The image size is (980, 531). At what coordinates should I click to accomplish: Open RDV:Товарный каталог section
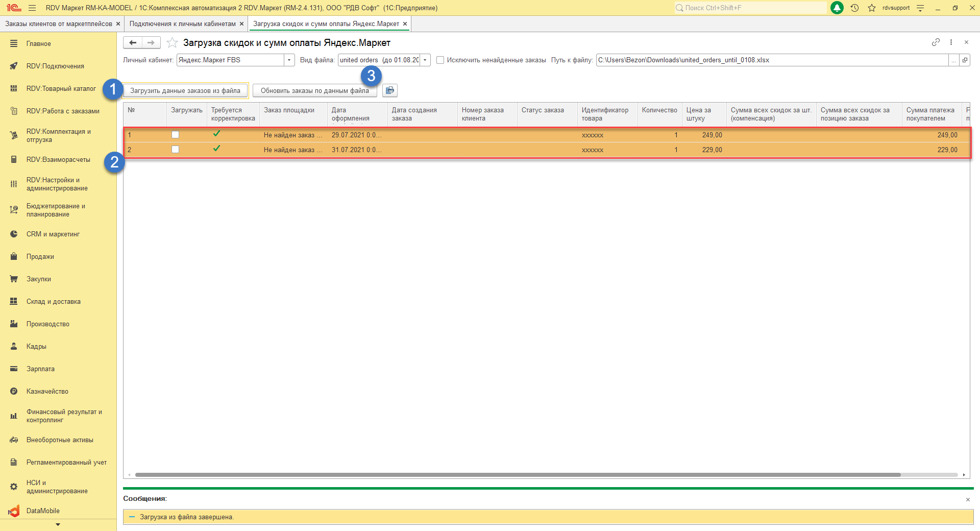tap(61, 88)
